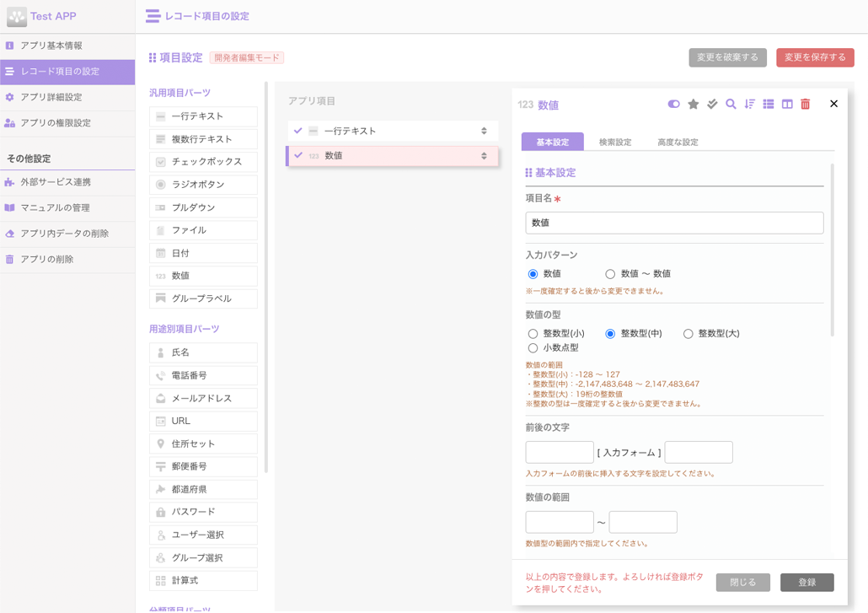Open レコード項目の設定 in sidebar
868x613 pixels.
67,72
